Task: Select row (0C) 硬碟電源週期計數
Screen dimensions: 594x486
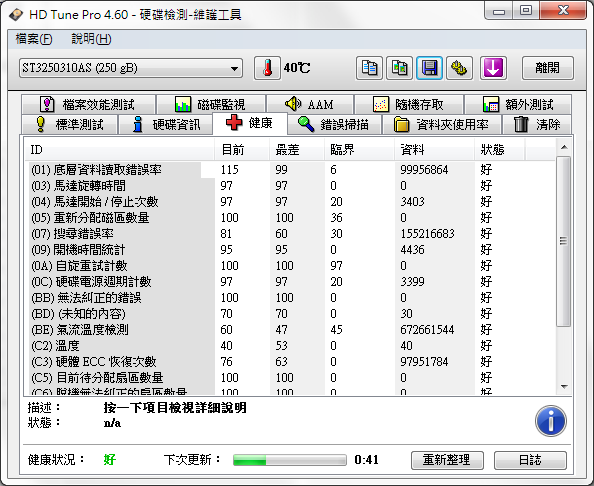Action: tap(290, 281)
